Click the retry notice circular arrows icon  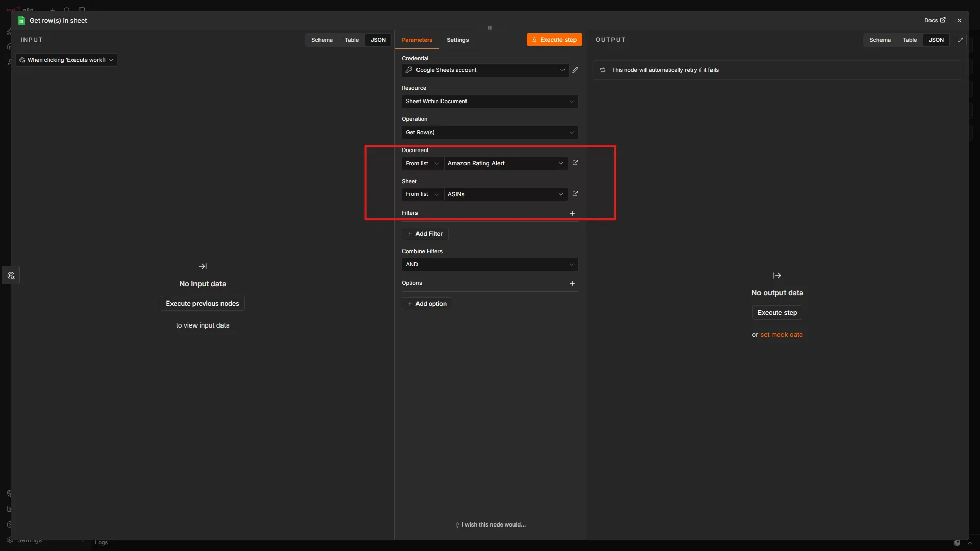coord(603,70)
